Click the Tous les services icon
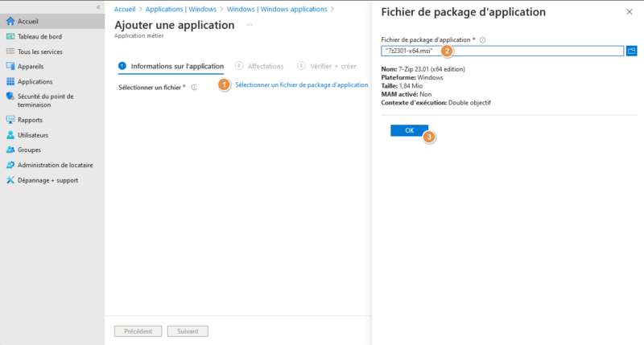 (10, 51)
